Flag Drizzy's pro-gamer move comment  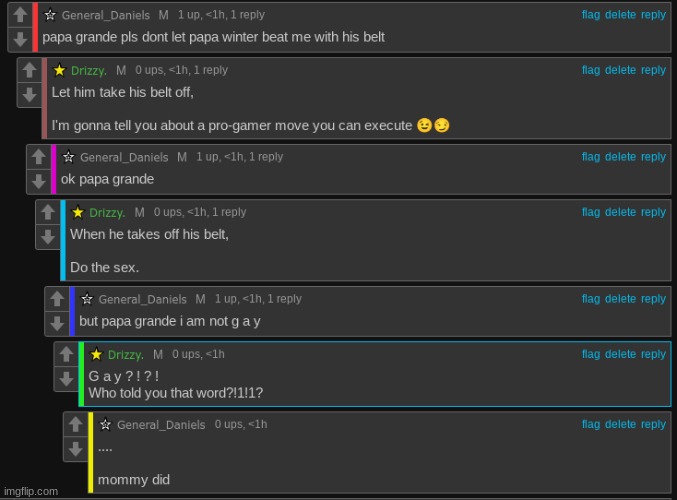tap(591, 70)
